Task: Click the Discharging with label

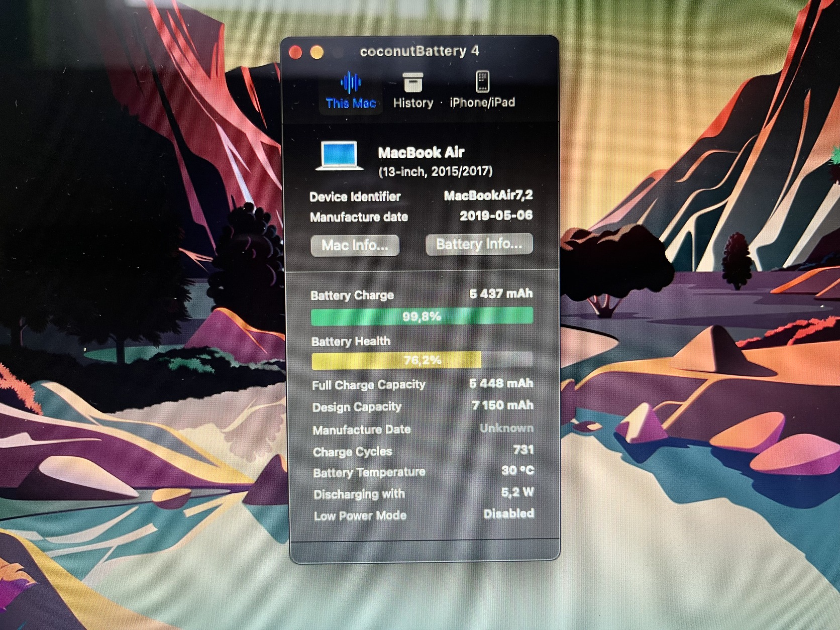Action: point(359,494)
